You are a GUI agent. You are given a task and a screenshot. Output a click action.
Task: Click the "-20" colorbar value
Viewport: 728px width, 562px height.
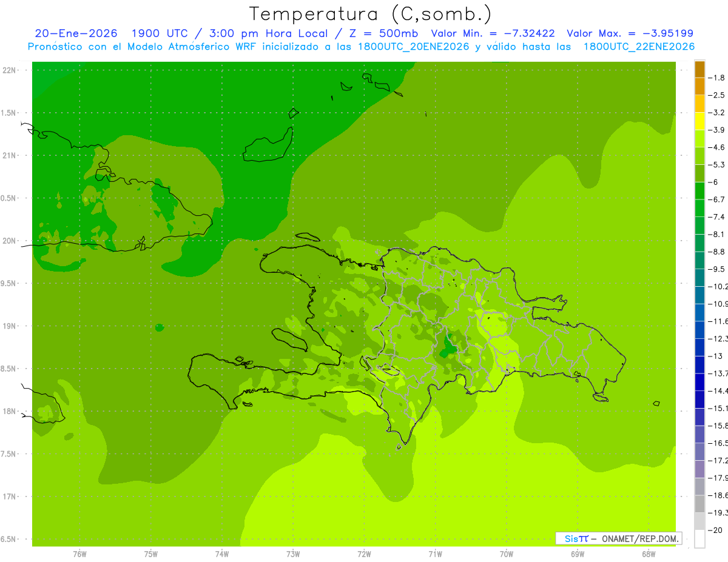pos(715,530)
